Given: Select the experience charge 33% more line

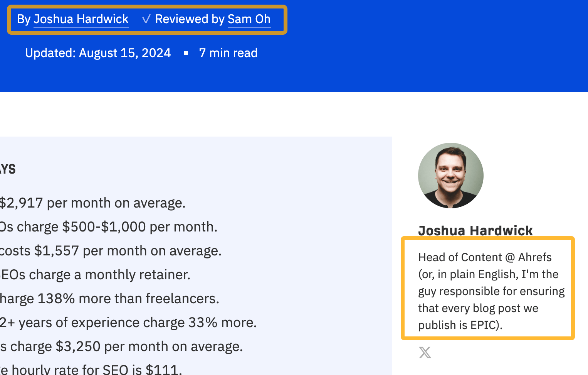Looking at the screenshot, I should (128, 323).
